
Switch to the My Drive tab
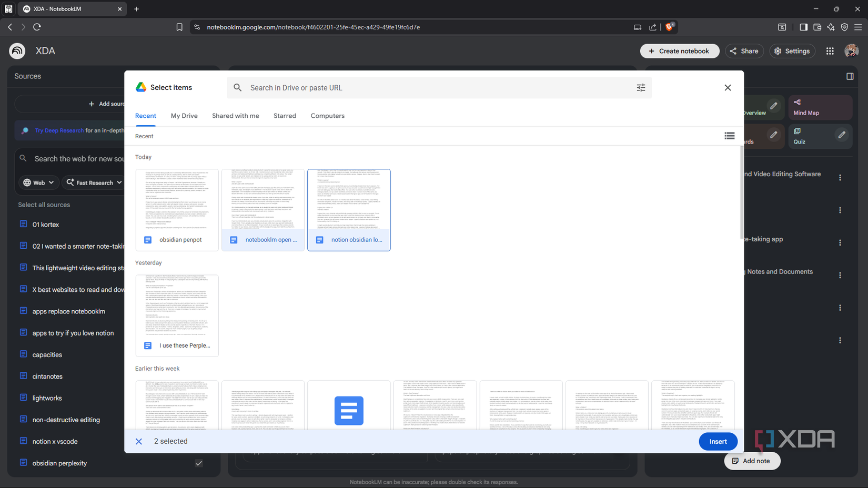pos(184,116)
